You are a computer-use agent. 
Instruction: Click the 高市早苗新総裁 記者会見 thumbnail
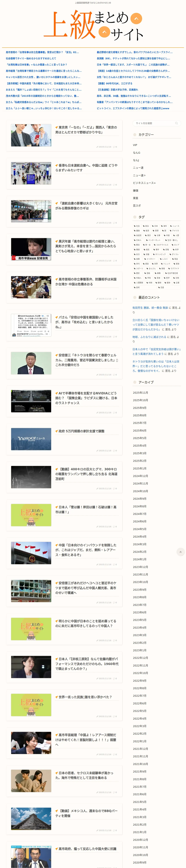pyautogui.click(x=31, y=249)
